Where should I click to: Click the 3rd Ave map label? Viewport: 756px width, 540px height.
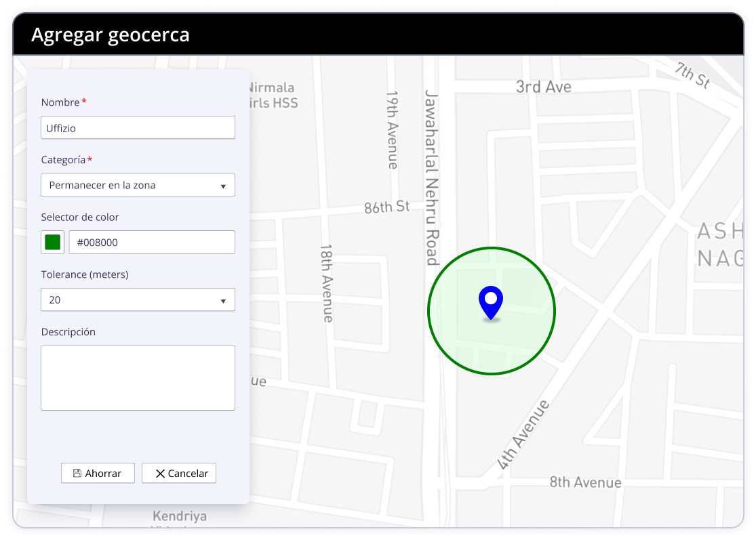point(543,87)
